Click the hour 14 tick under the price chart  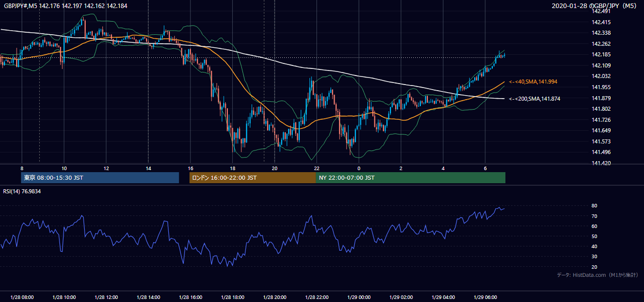click(148, 168)
